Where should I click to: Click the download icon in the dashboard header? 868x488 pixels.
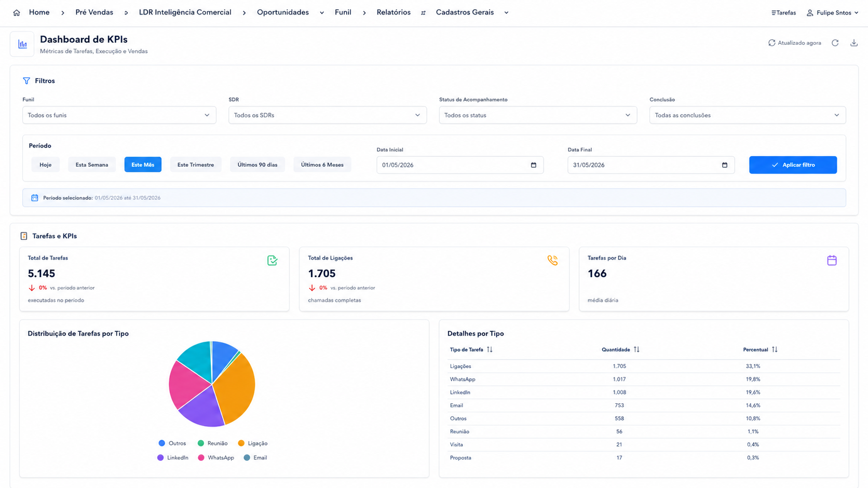(854, 43)
